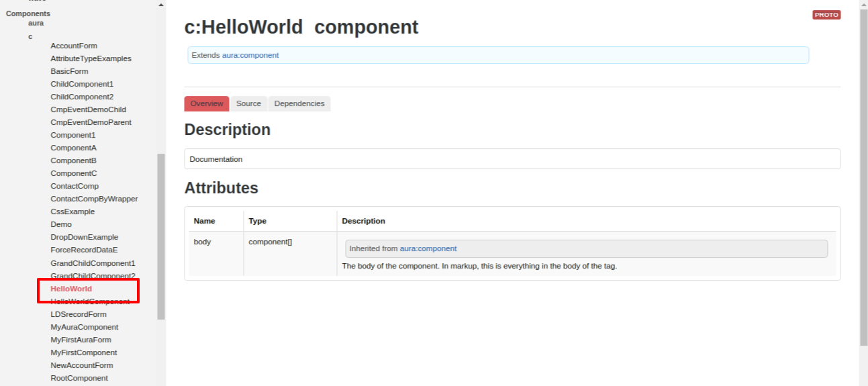Screen dimensions: 868x386
Task: Open the Source tab
Action: point(248,104)
